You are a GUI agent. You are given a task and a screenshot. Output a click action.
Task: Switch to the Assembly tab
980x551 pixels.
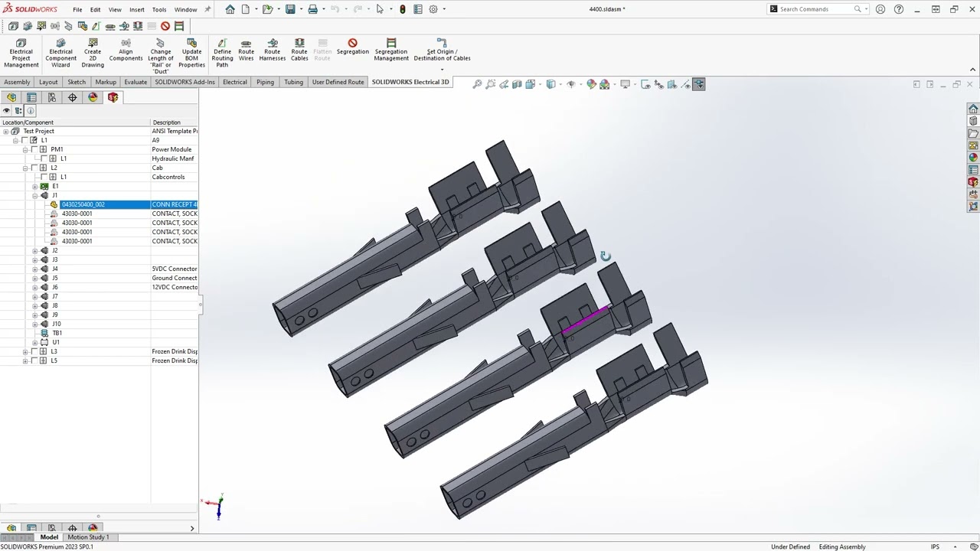(17, 82)
